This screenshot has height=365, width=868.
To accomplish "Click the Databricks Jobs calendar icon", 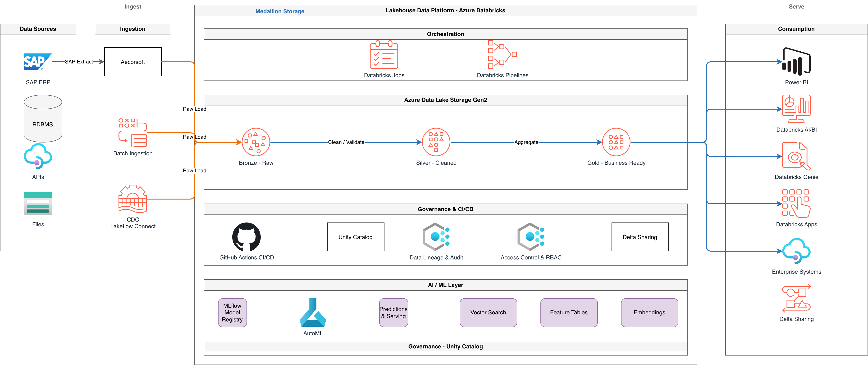I will coord(384,54).
